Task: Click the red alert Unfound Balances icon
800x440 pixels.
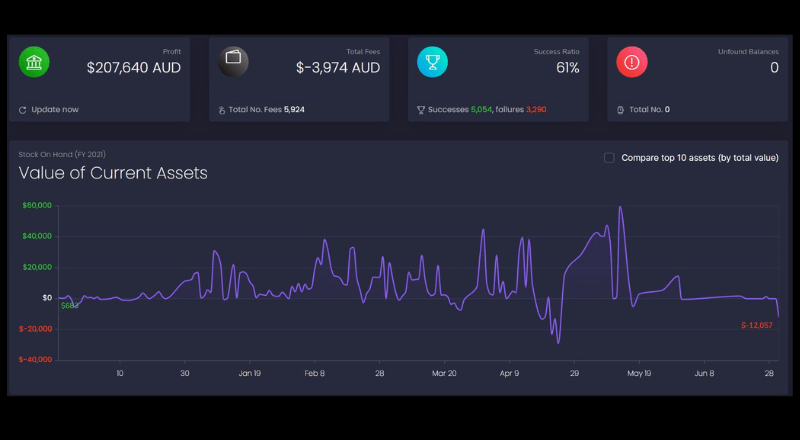Action: point(632,62)
